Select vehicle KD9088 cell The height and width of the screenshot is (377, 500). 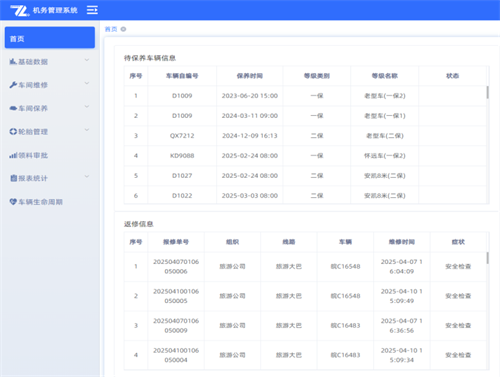[182, 156]
